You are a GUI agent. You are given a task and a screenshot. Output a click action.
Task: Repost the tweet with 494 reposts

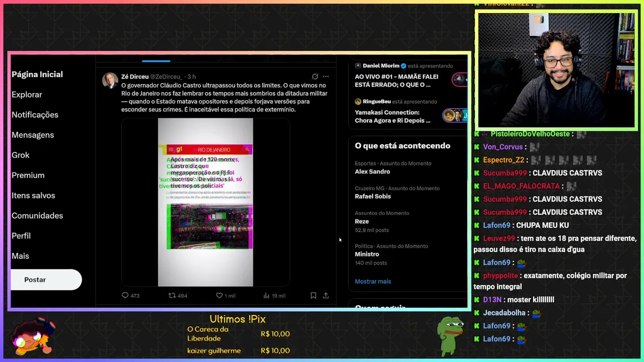coord(178,296)
